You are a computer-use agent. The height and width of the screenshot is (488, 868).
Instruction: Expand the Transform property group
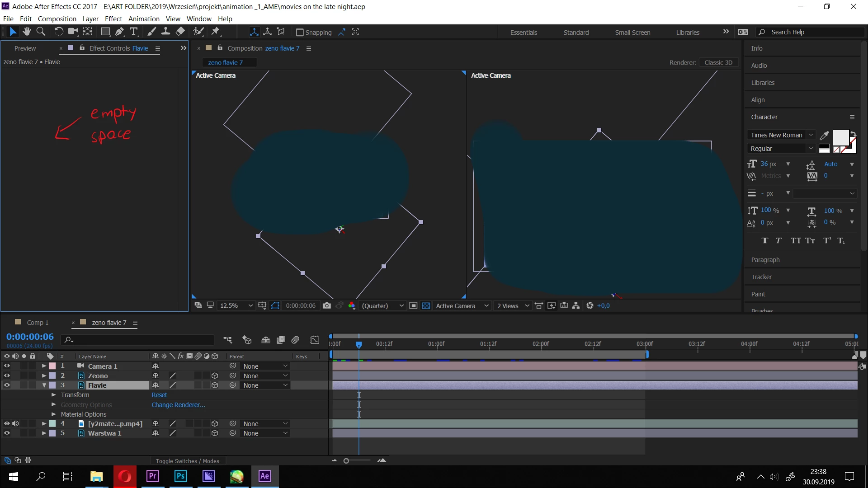click(x=54, y=395)
